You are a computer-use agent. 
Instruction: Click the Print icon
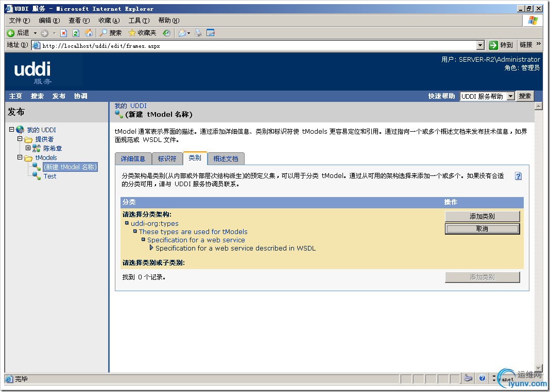[x=198, y=33]
